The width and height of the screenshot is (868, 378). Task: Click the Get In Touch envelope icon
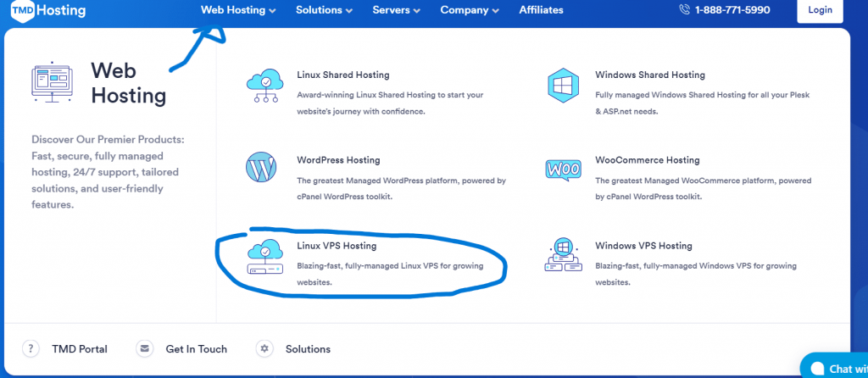[146, 348]
